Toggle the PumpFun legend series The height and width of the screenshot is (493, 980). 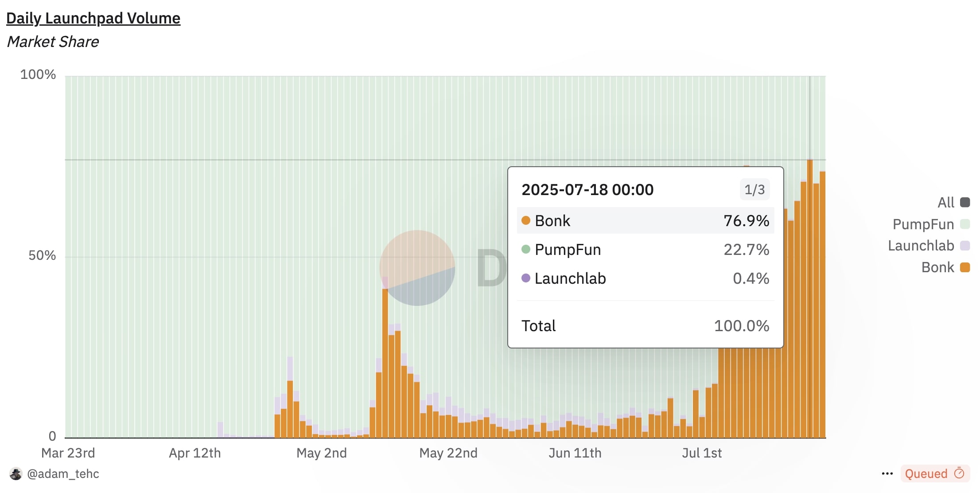pos(931,224)
